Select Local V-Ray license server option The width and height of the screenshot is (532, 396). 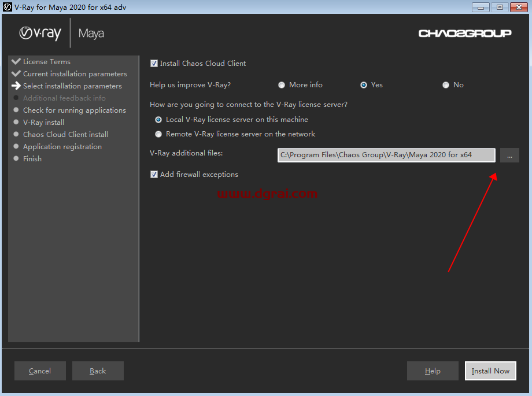(x=158, y=120)
